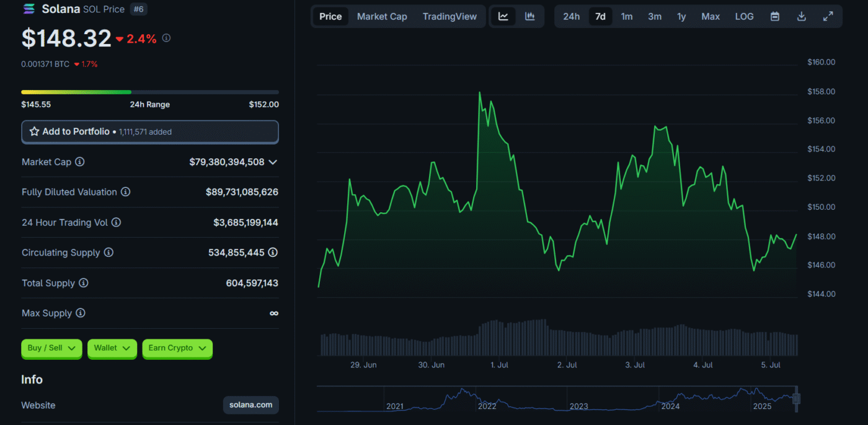The width and height of the screenshot is (868, 425).
Task: Click the $79,380,394,508 market cap value
Action: (227, 162)
